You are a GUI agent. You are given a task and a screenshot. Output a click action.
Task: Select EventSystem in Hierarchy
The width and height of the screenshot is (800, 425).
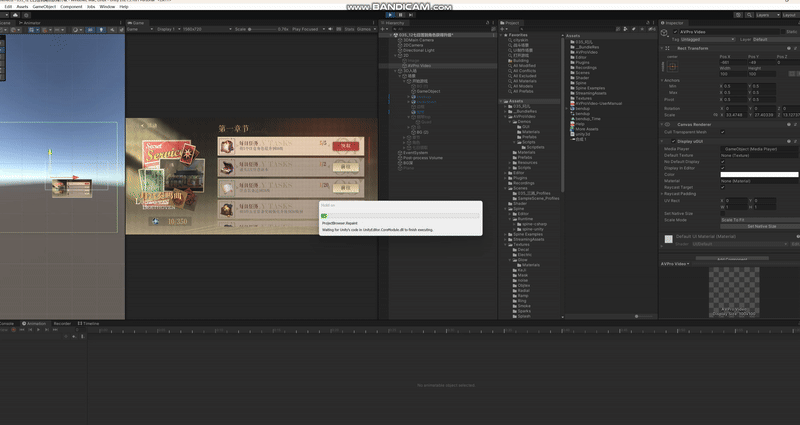pyautogui.click(x=415, y=153)
